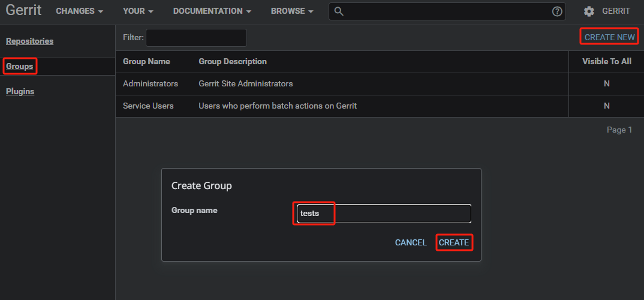
Task: Expand the CHANGES dropdown menu
Action: coord(79,11)
